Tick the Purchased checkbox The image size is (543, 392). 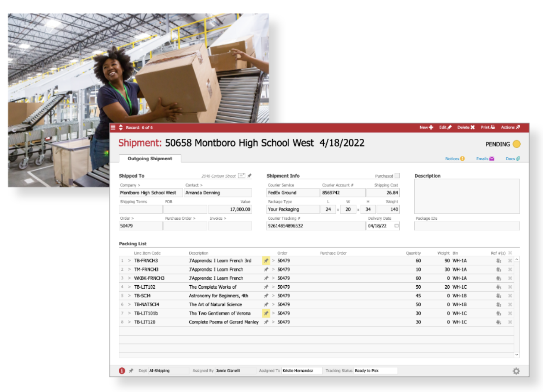(x=397, y=176)
